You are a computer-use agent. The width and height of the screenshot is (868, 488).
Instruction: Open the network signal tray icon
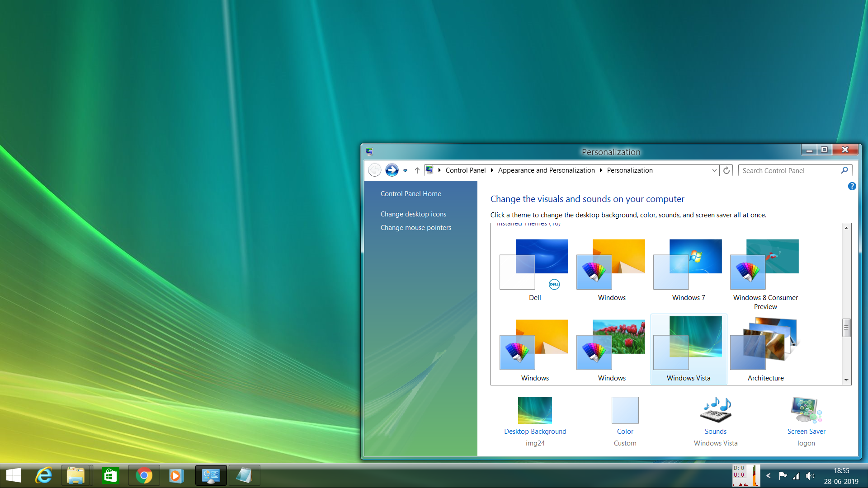click(797, 476)
